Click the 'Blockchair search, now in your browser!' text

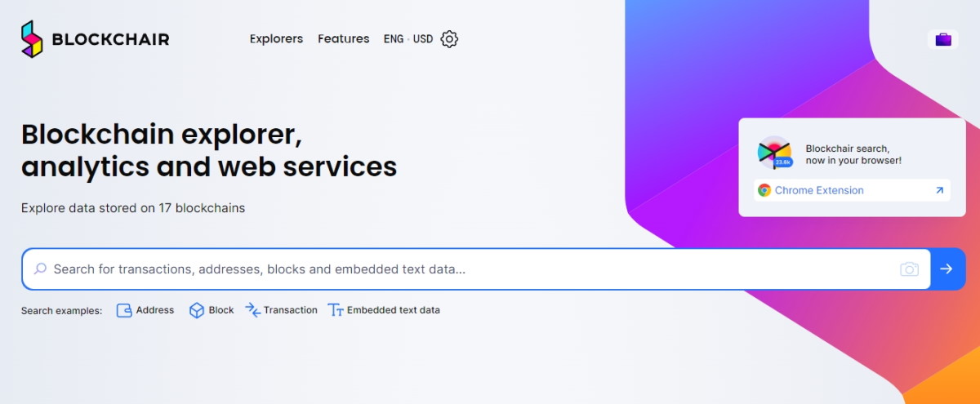click(x=853, y=154)
